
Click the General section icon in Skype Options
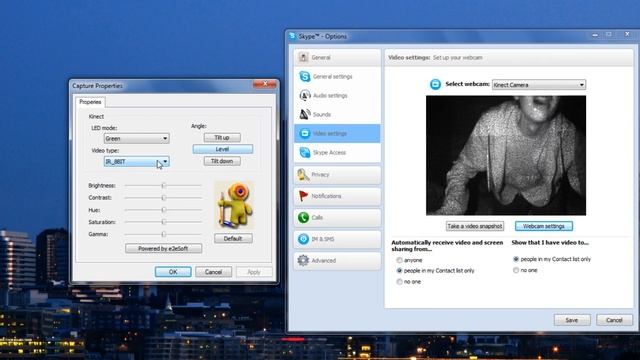303,58
